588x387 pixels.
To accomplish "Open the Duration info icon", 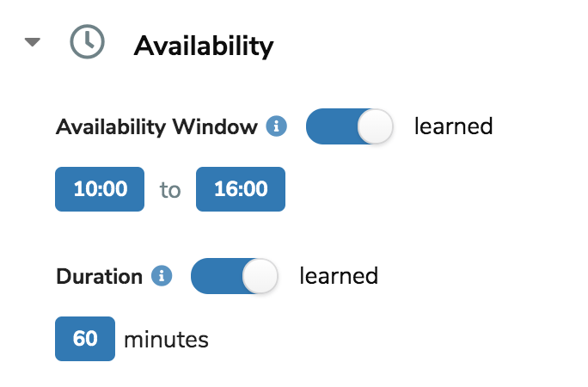I will point(162,276).
